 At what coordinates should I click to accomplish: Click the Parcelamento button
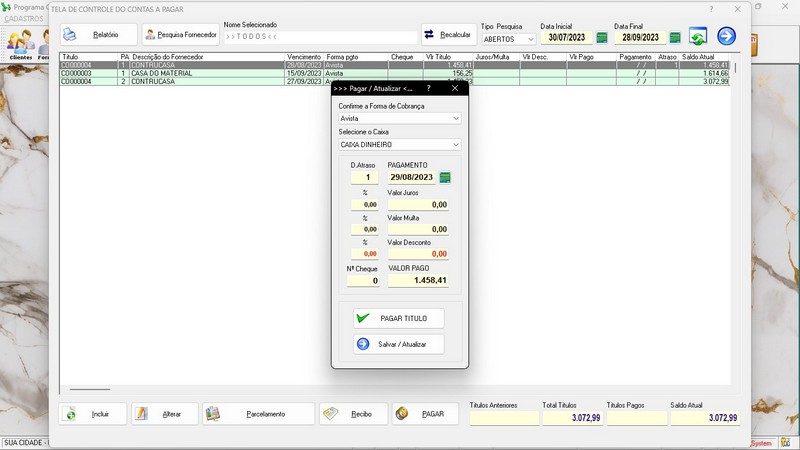259,414
